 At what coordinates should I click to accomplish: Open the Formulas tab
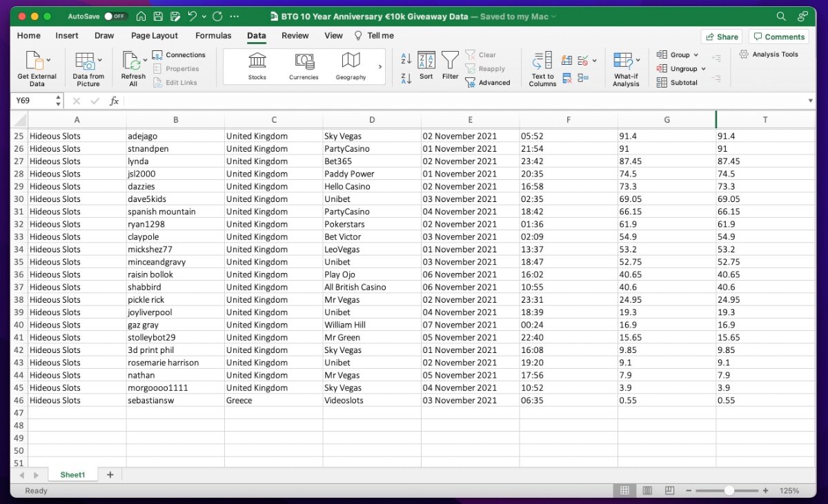coord(213,36)
